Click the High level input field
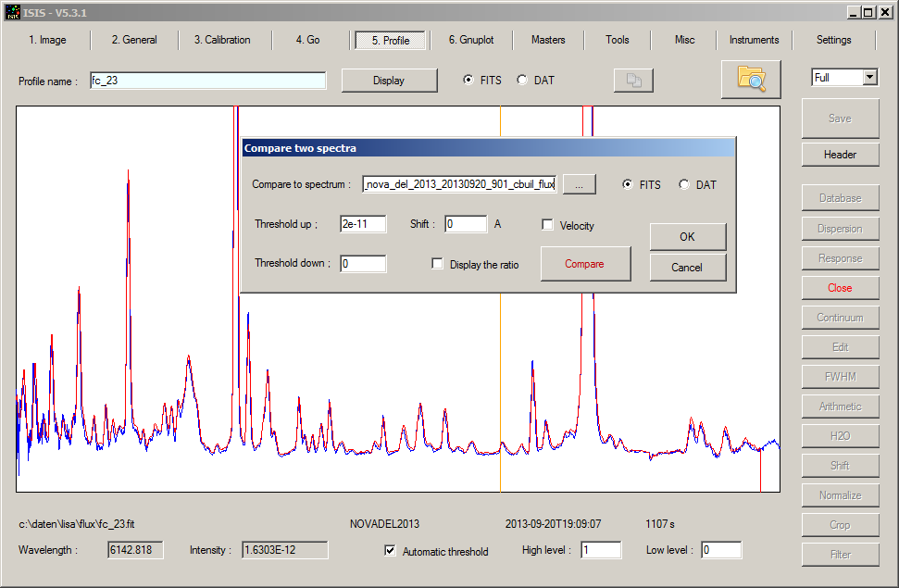The image size is (899, 588). click(601, 549)
